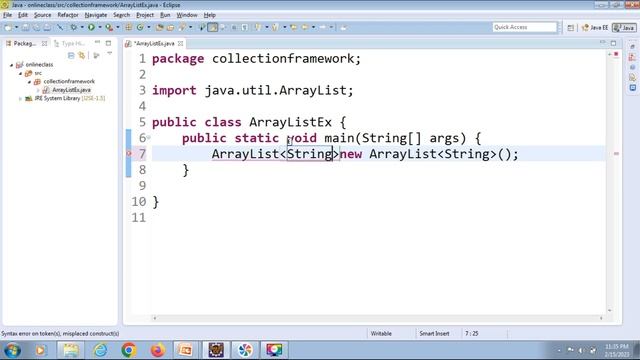
Task: Click the Open Perspective icon
Action: pos(571,28)
